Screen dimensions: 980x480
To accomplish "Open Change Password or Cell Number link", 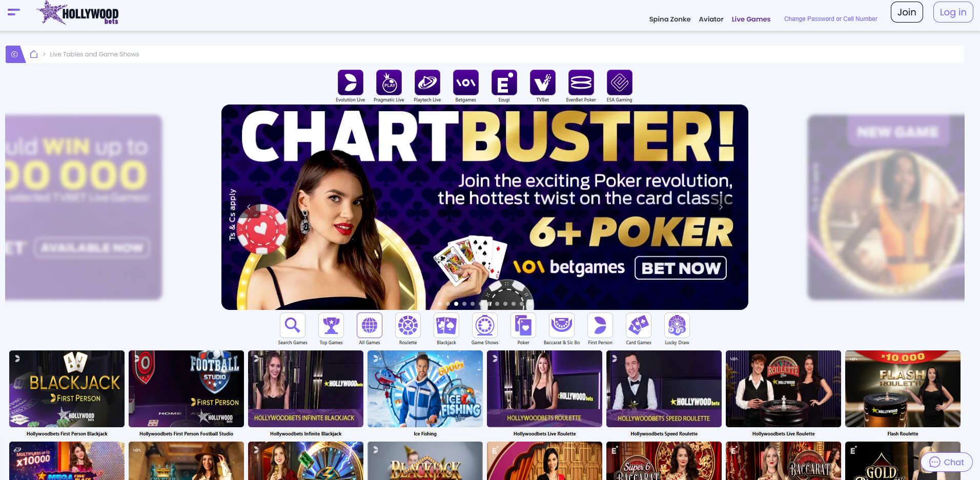I will pyautogui.click(x=830, y=19).
